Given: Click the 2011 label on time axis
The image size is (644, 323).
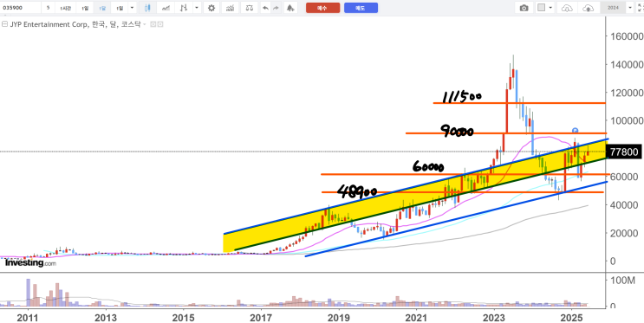Looking at the screenshot, I should click(x=28, y=318).
